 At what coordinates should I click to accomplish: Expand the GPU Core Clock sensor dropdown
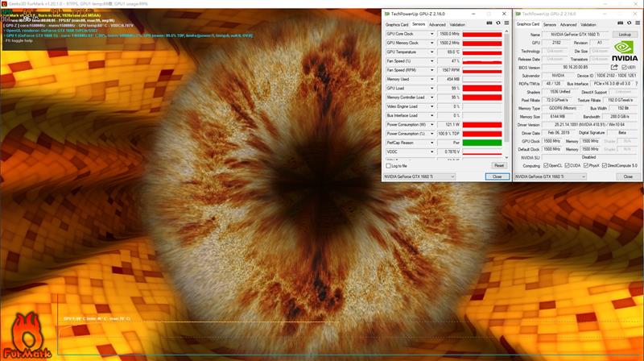(x=432, y=35)
